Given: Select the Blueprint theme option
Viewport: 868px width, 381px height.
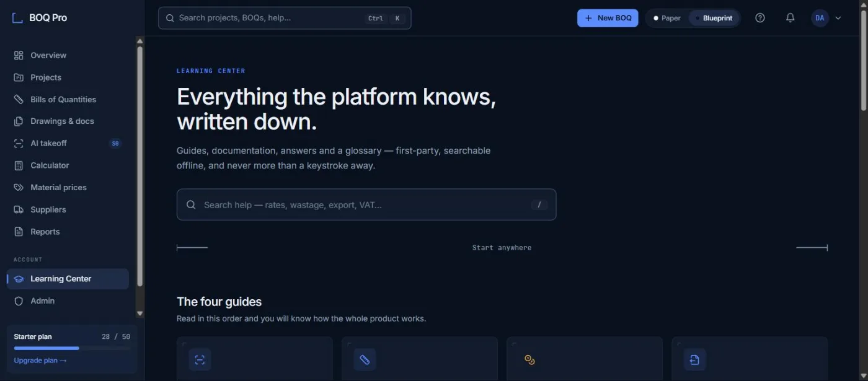Looking at the screenshot, I should pyautogui.click(x=714, y=18).
